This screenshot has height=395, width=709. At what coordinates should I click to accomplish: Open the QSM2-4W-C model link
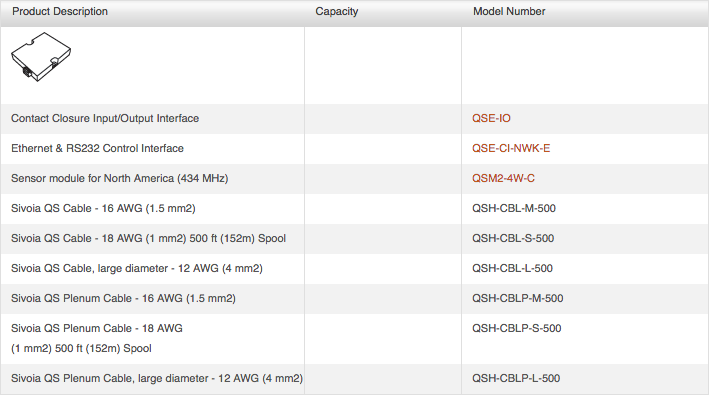point(503,178)
